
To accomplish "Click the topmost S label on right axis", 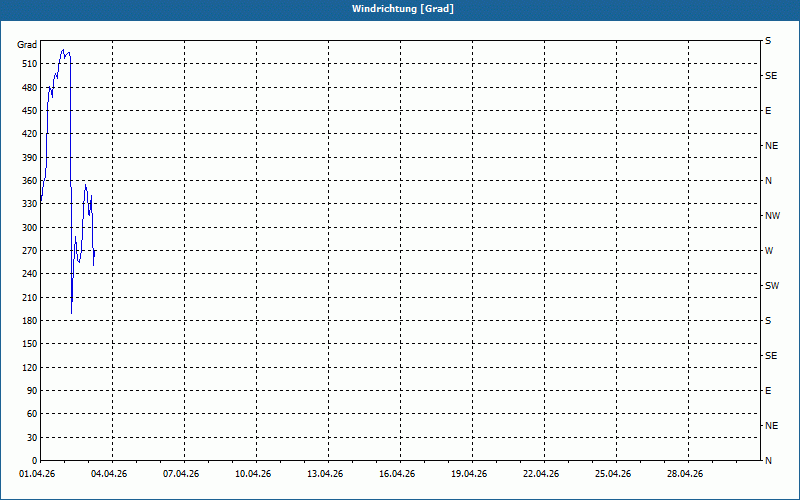I will 768,41.
